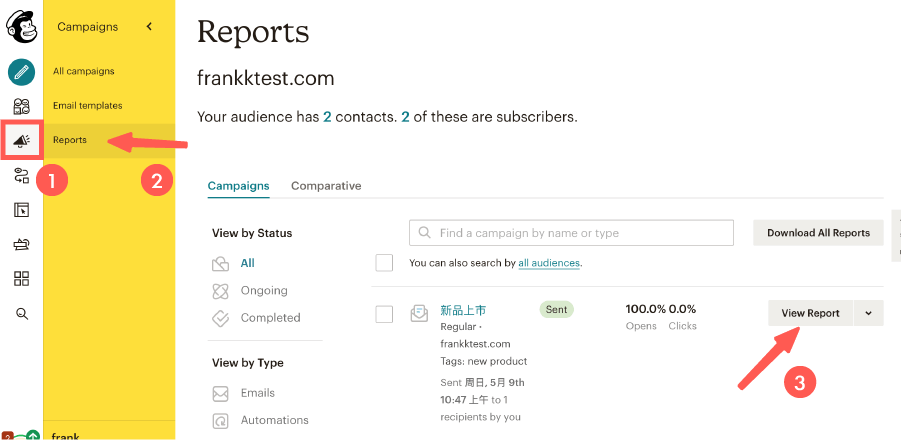Filter campaigns by Ongoing status
The height and width of the screenshot is (440, 901).
pos(264,290)
